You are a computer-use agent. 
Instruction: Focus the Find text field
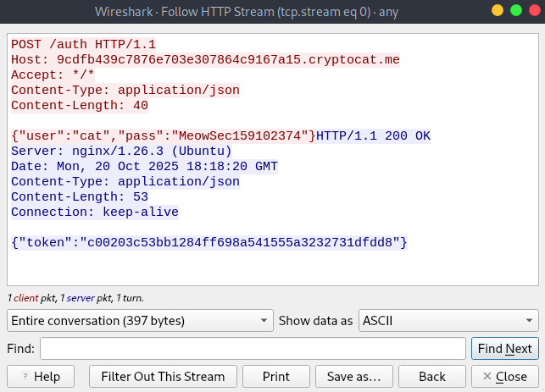(x=253, y=348)
